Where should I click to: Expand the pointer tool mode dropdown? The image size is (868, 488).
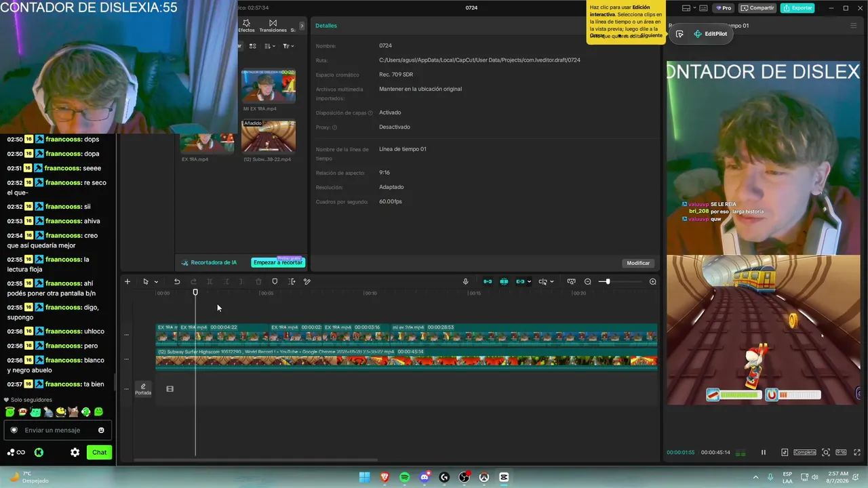[156, 282]
